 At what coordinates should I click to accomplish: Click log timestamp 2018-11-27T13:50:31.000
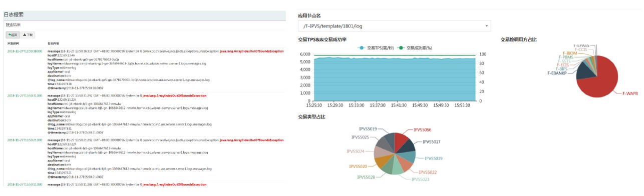point(25,95)
